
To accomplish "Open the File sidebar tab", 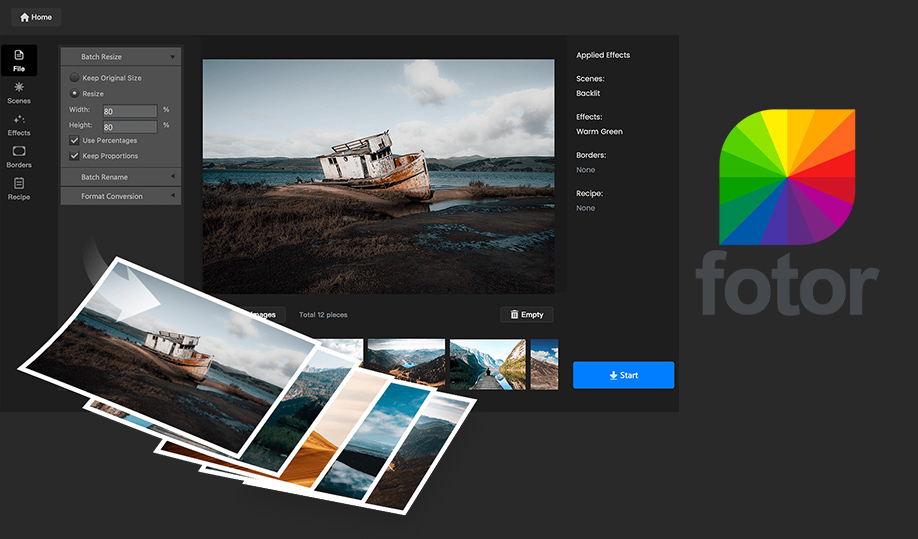I will point(19,60).
